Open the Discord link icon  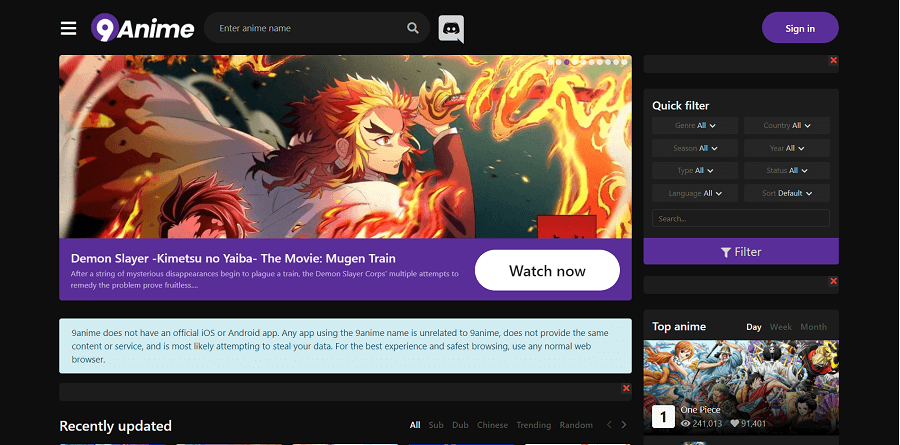pyautogui.click(x=451, y=29)
